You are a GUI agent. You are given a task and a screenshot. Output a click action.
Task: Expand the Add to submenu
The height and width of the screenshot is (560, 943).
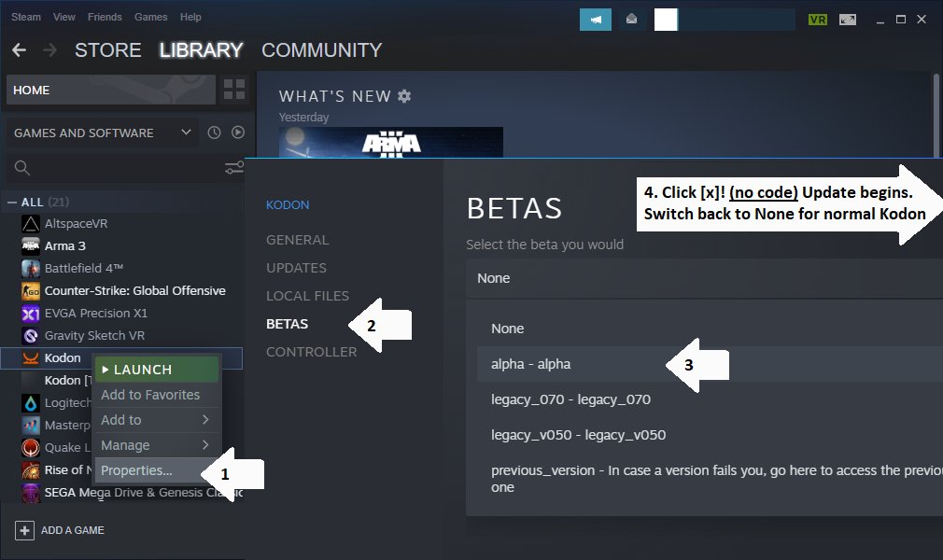(157, 420)
